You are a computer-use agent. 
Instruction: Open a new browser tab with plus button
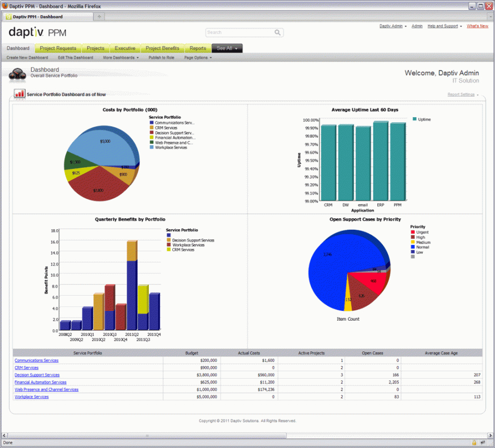[x=99, y=16]
